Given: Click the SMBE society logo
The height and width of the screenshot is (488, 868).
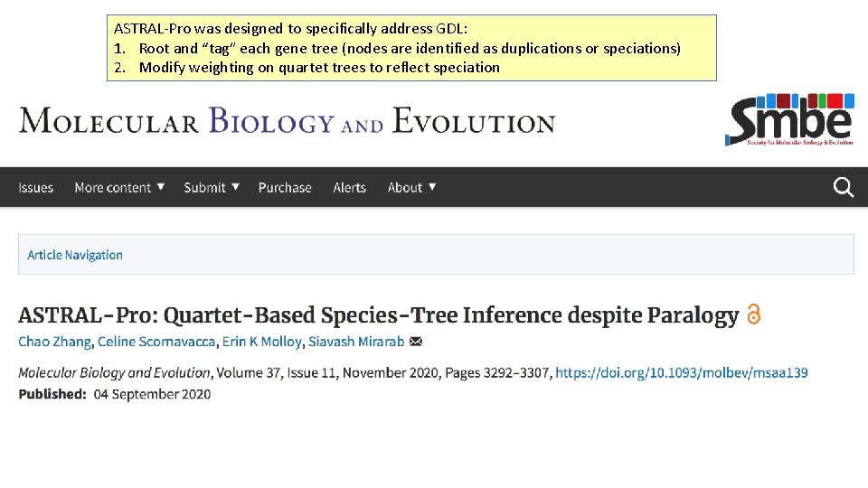Looking at the screenshot, I should pyautogui.click(x=789, y=119).
